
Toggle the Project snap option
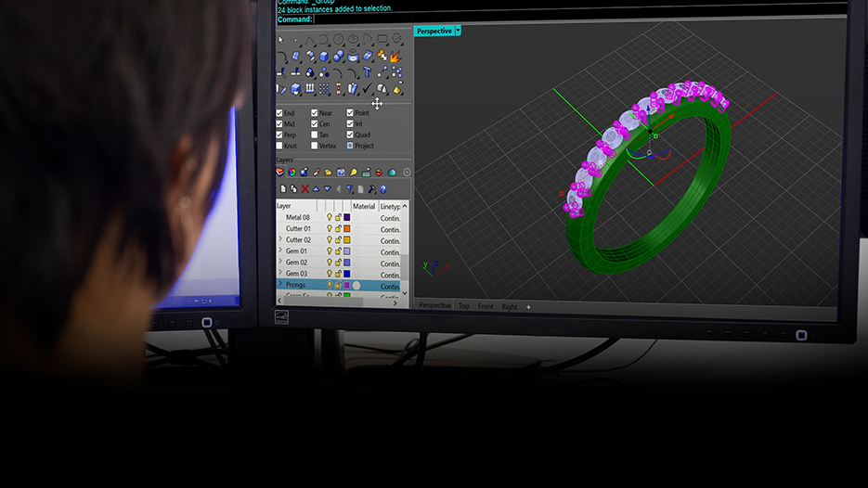point(350,146)
